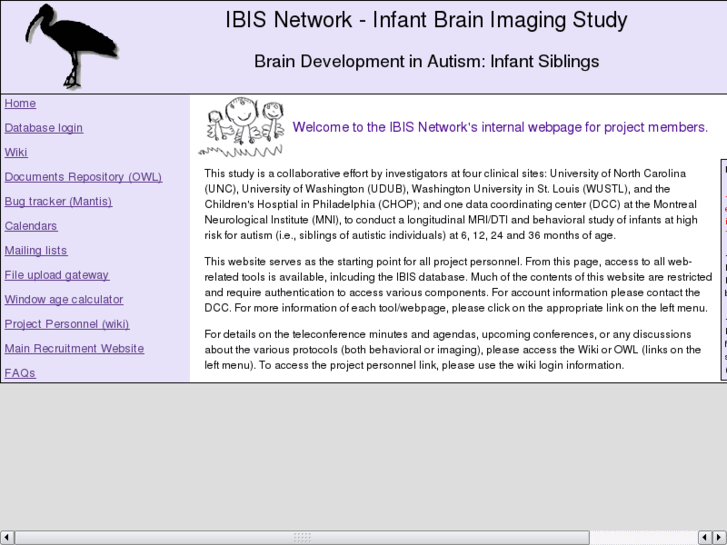The height and width of the screenshot is (545, 727).
Task: Click the children's drawing image
Action: 241,127
